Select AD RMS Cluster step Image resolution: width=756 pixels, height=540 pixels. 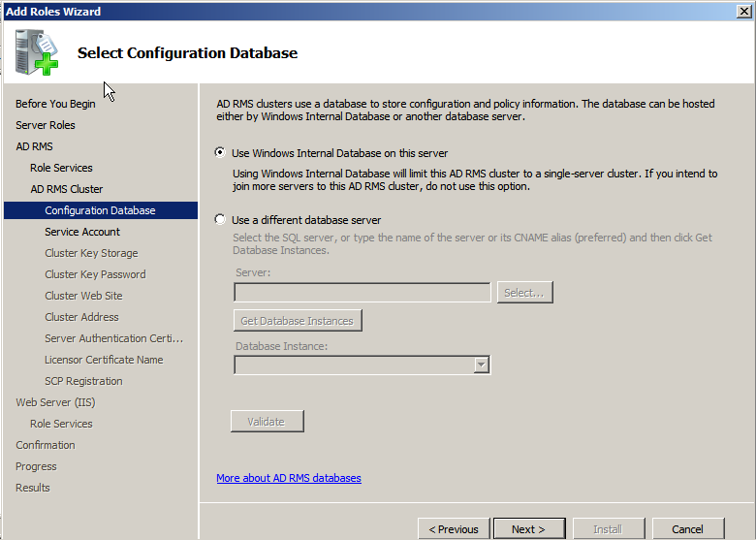pyautogui.click(x=67, y=189)
